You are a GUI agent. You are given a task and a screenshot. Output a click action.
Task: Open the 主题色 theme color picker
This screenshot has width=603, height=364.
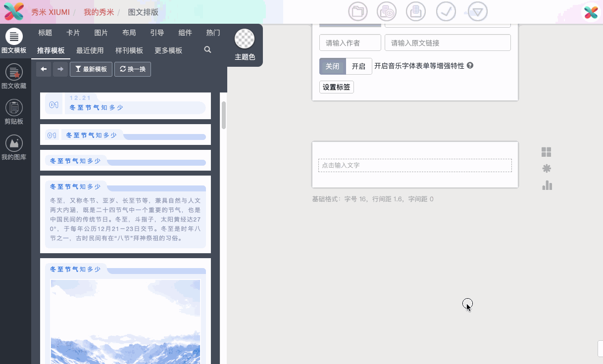coord(245,45)
